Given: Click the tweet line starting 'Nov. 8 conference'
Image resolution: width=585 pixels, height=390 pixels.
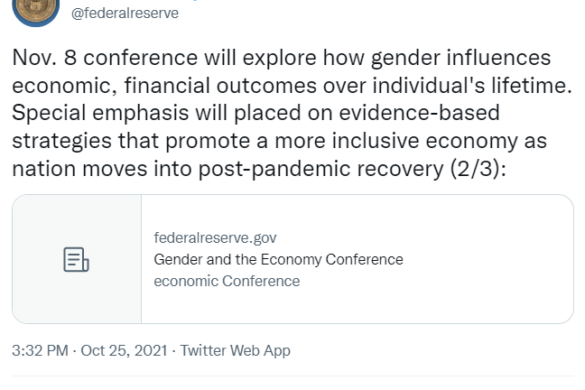Looking at the screenshot, I should [x=282, y=58].
